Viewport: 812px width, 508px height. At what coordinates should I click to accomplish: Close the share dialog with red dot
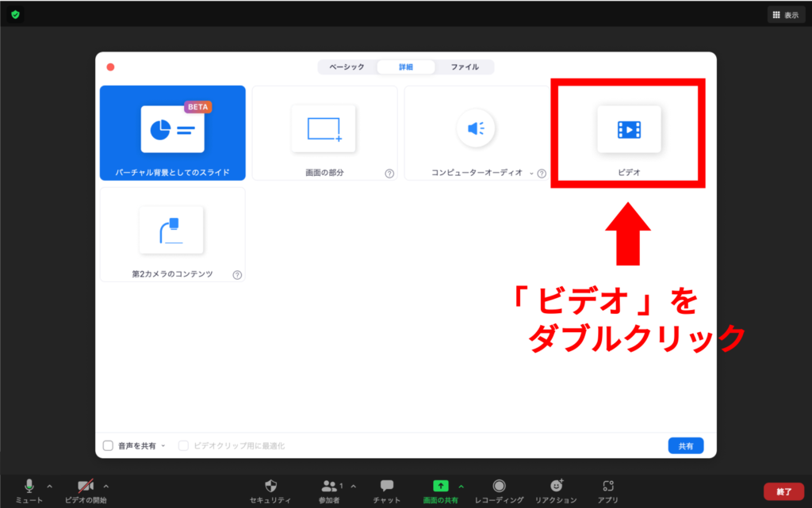(x=110, y=67)
